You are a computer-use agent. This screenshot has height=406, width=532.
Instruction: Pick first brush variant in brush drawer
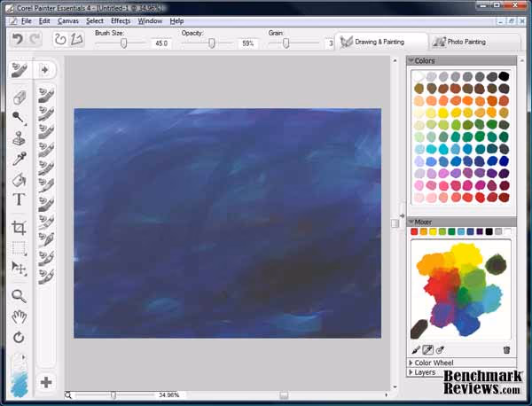[46, 95]
